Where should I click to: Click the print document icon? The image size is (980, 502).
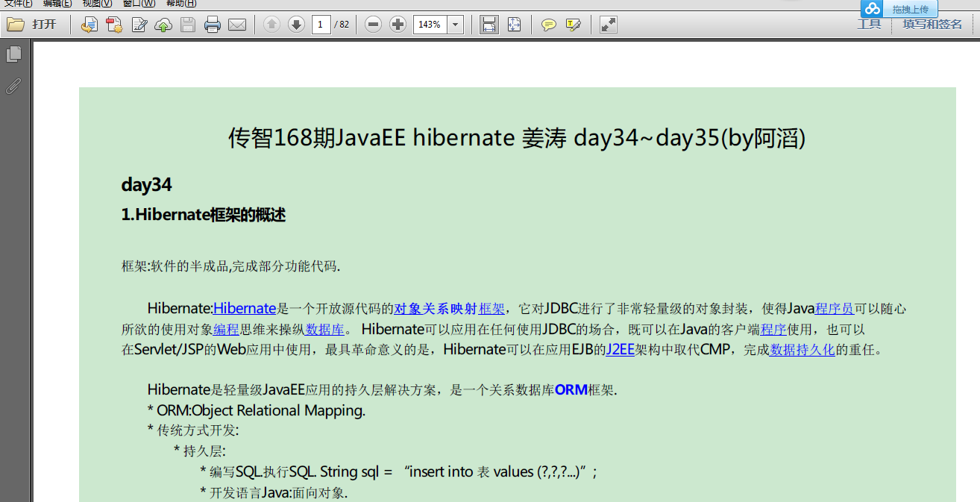pos(213,25)
